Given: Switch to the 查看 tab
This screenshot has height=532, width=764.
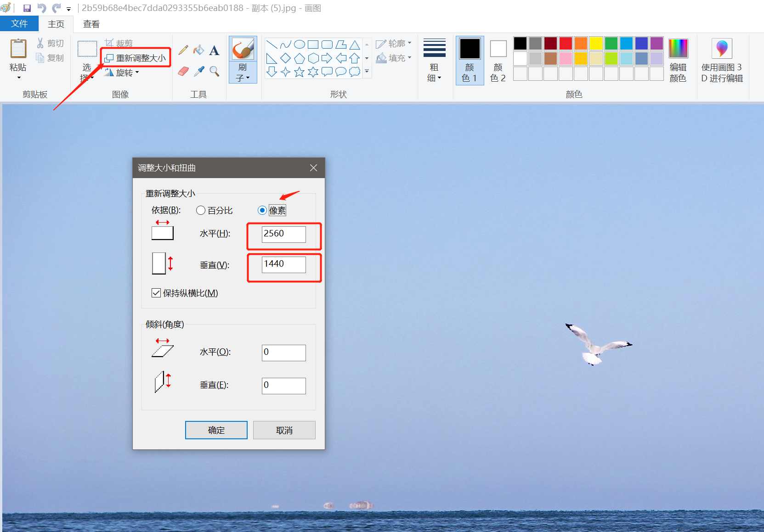Looking at the screenshot, I should click(91, 24).
